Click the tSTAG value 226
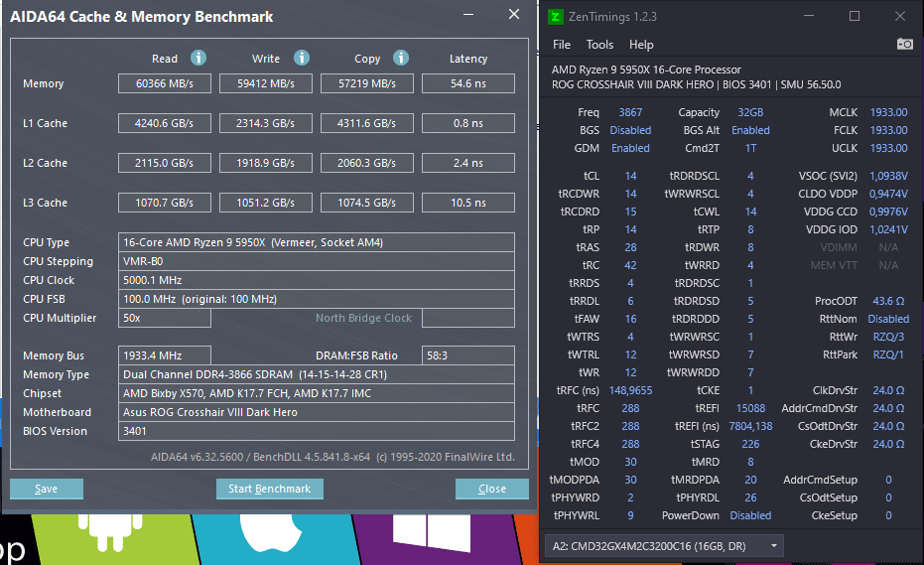 click(x=750, y=444)
